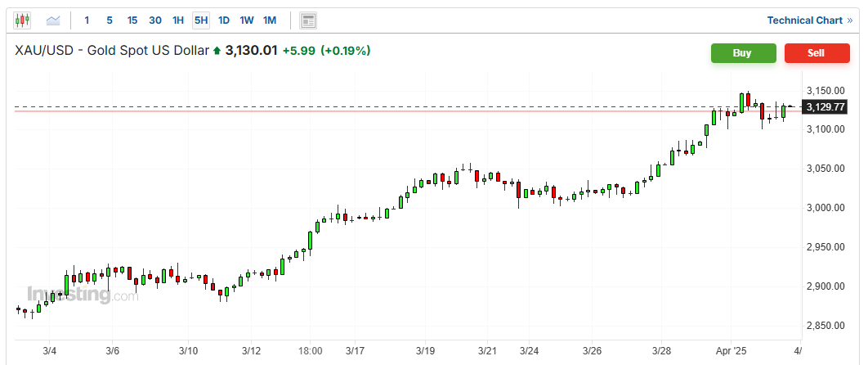Open the Technical Chart link
Image resolution: width=868 pixels, height=365 pixels.
pos(804,20)
